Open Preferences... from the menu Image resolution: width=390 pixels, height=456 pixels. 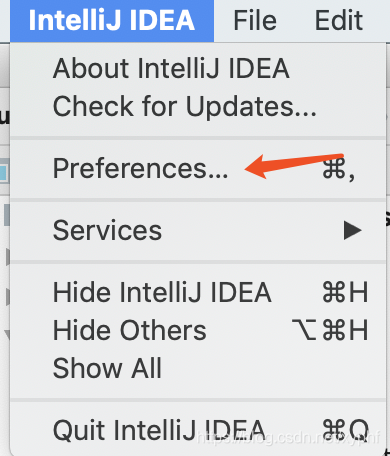click(198, 169)
